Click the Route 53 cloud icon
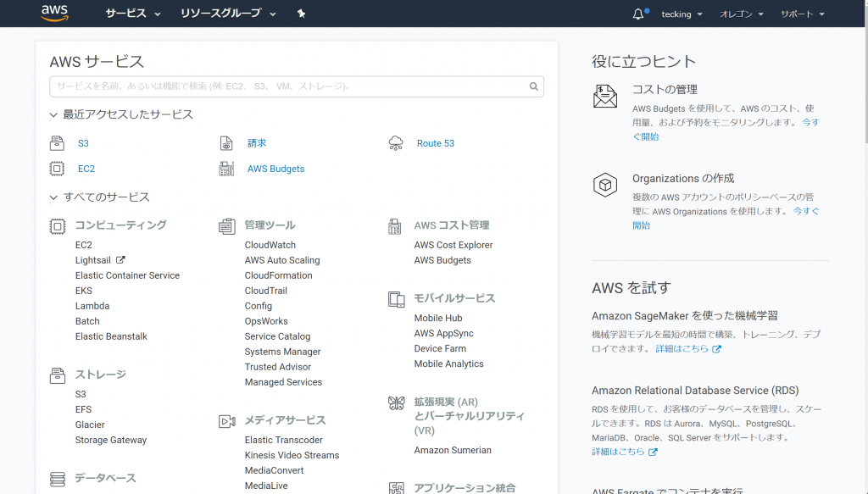Viewport: 868px width, 494px height. tap(396, 143)
